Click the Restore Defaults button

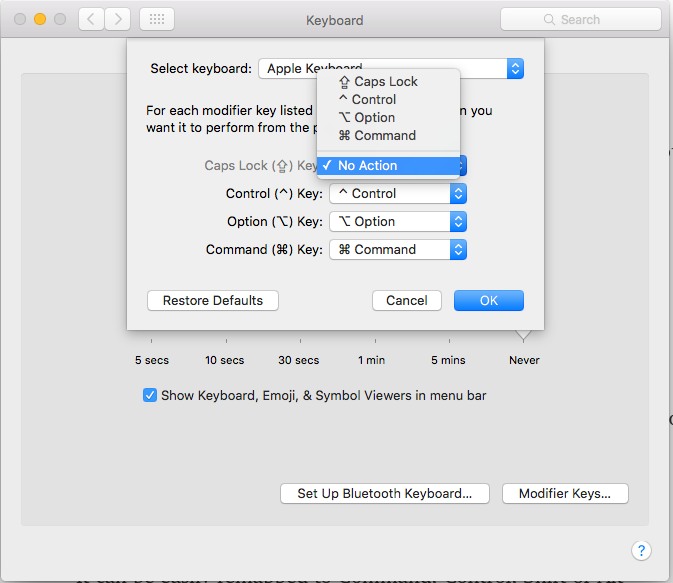tap(213, 301)
